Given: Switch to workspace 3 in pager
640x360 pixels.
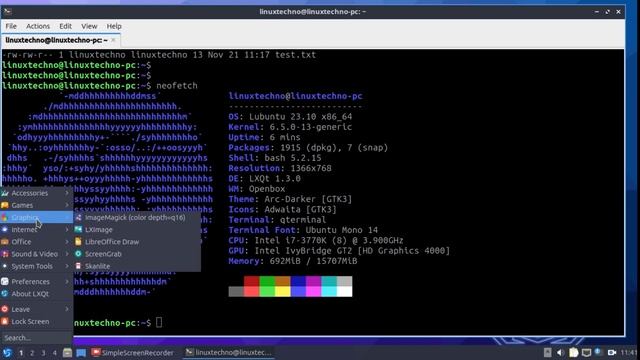Looking at the screenshot, I should point(43,353).
